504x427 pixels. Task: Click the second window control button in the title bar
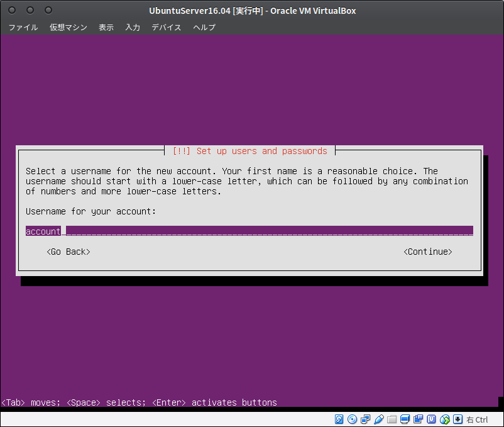[30, 10]
